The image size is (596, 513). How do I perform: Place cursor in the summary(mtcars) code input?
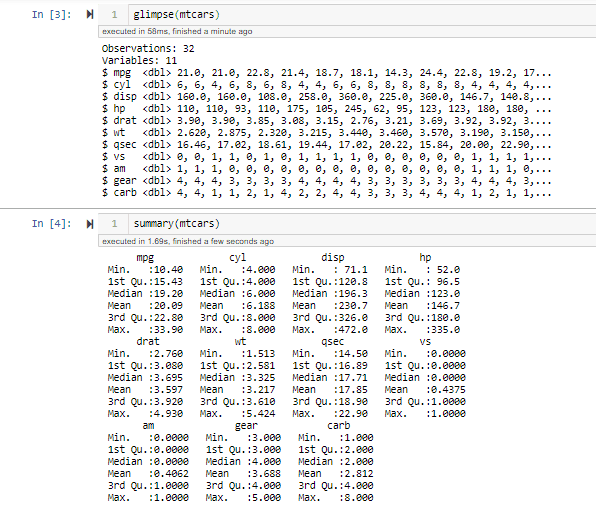(362, 224)
